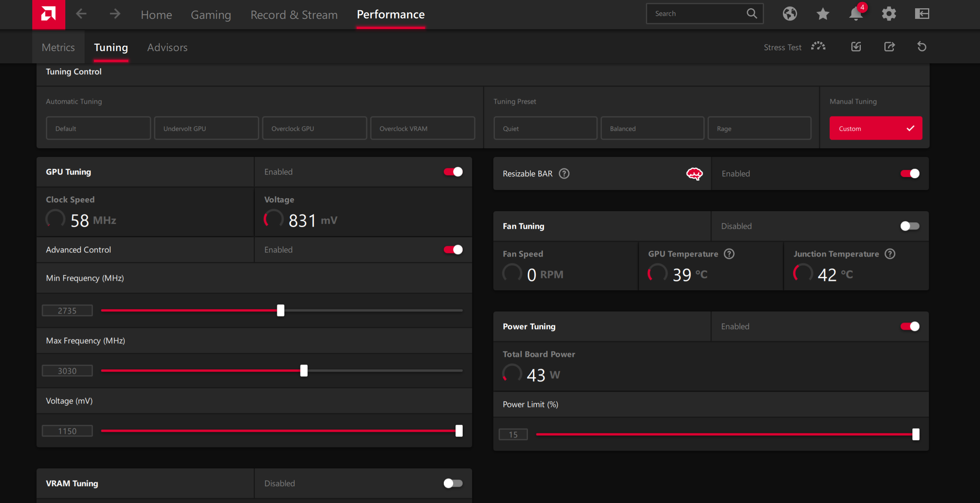Open settings gear icon
980x503 pixels.
(889, 14)
